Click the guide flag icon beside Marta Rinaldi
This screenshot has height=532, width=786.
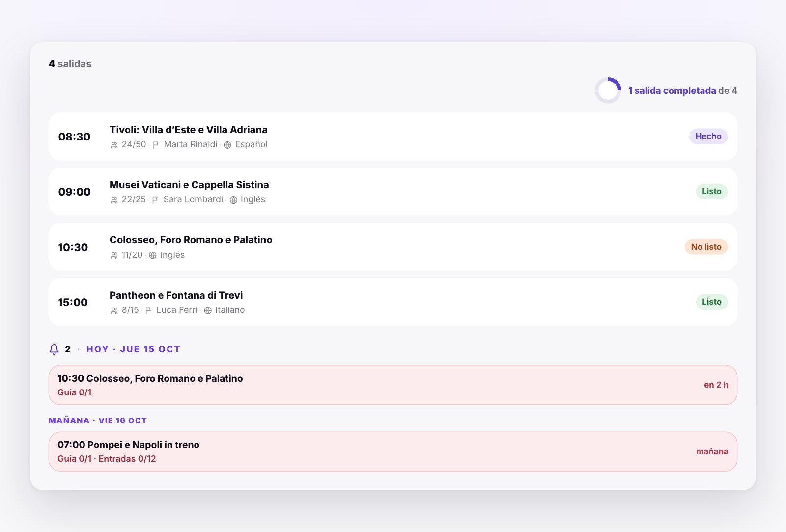click(156, 145)
